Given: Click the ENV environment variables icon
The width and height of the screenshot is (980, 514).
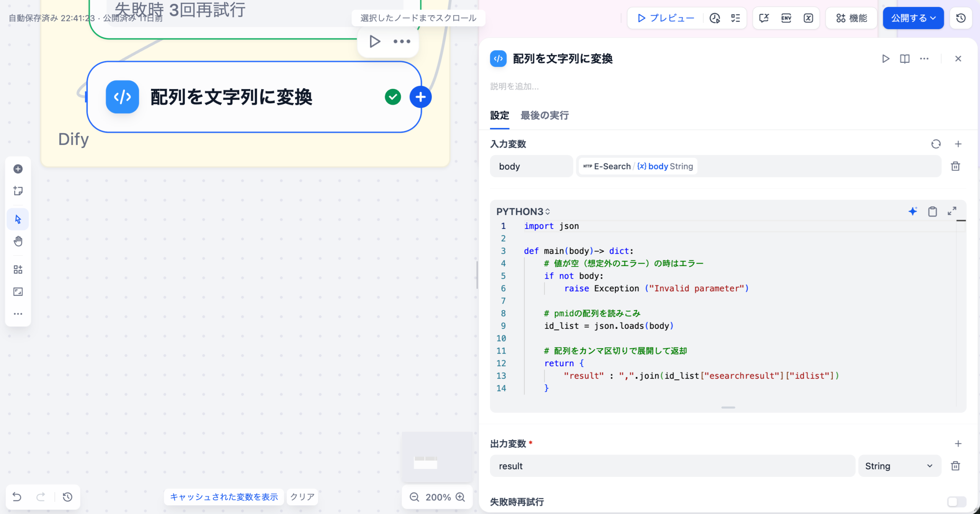Looking at the screenshot, I should point(786,18).
